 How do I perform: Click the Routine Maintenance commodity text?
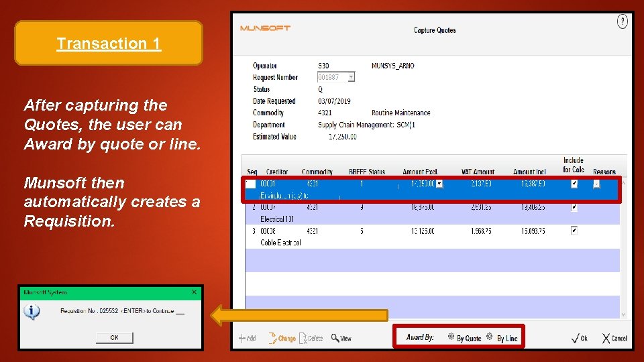[x=401, y=113]
